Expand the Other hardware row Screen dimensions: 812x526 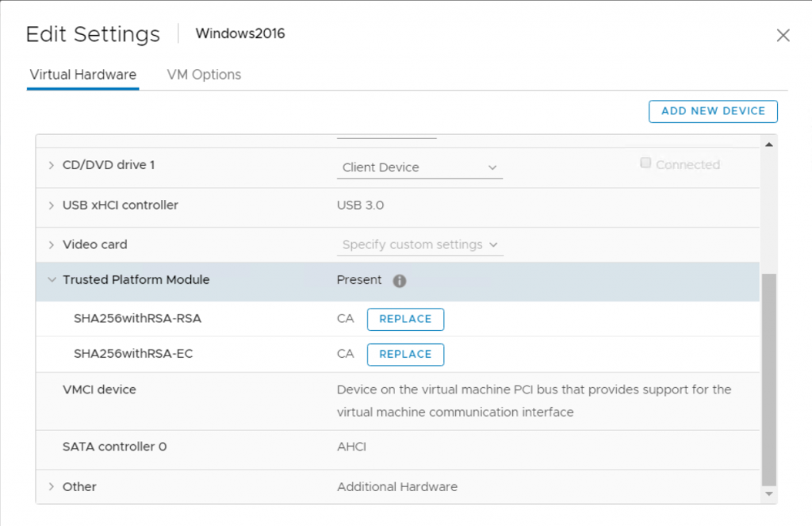point(52,486)
